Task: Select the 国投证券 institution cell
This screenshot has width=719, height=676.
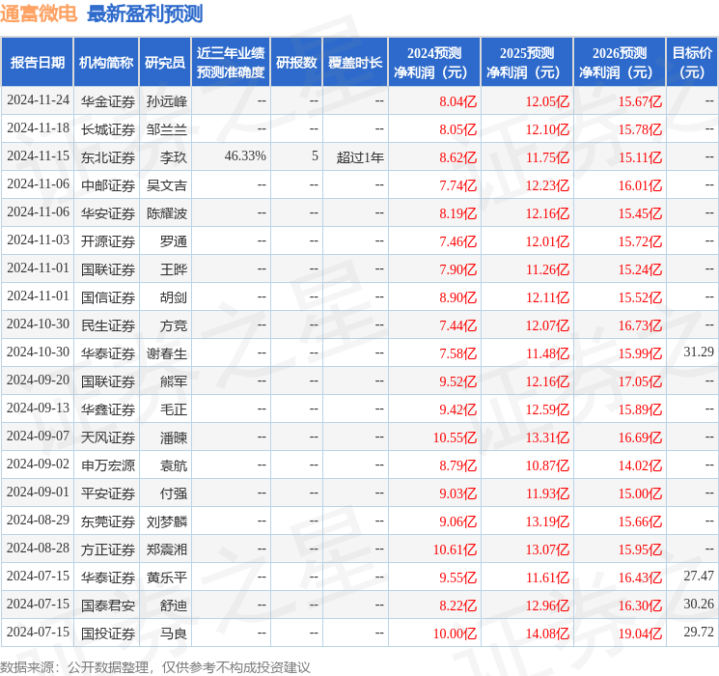Action: pyautogui.click(x=108, y=633)
